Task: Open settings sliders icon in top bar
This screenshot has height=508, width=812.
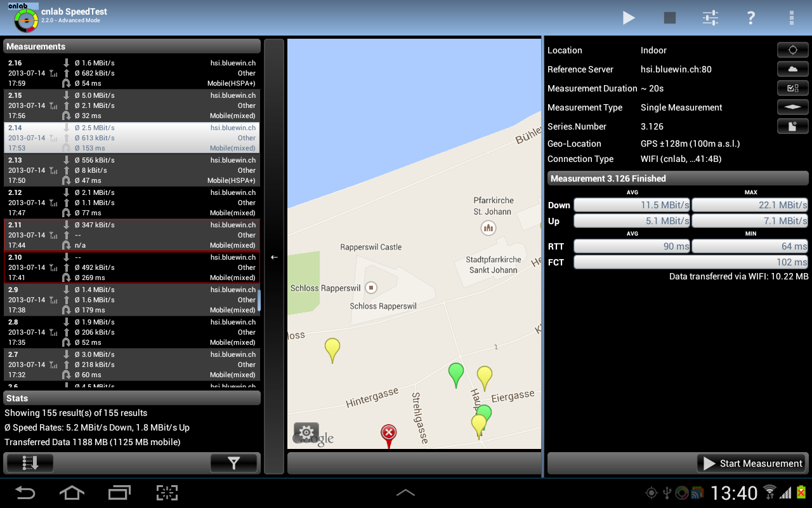Action: click(710, 18)
